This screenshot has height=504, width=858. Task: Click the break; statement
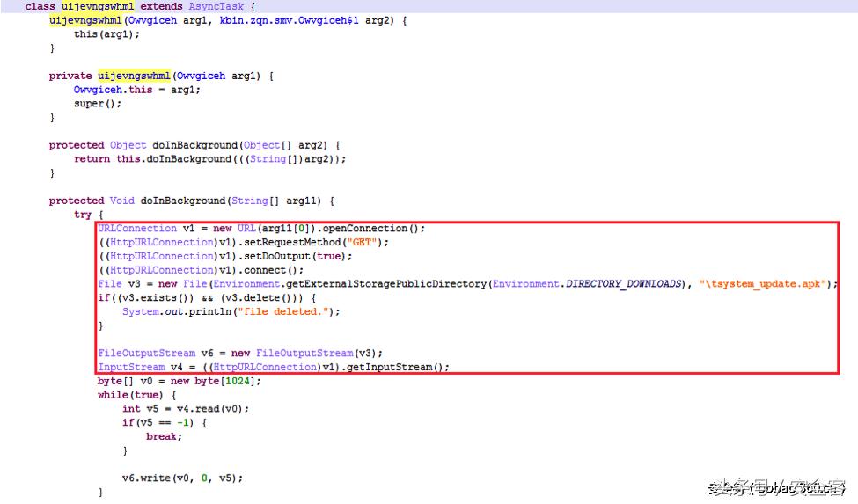(165, 436)
